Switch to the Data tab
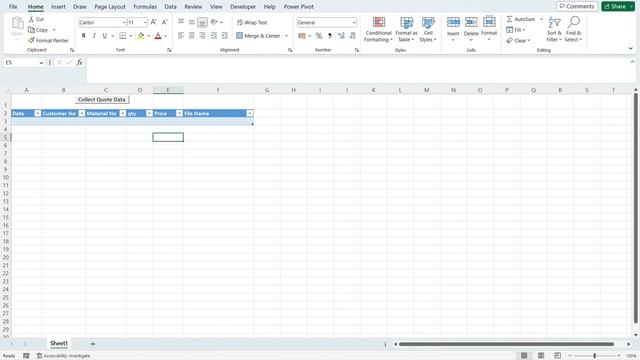 pyautogui.click(x=170, y=7)
